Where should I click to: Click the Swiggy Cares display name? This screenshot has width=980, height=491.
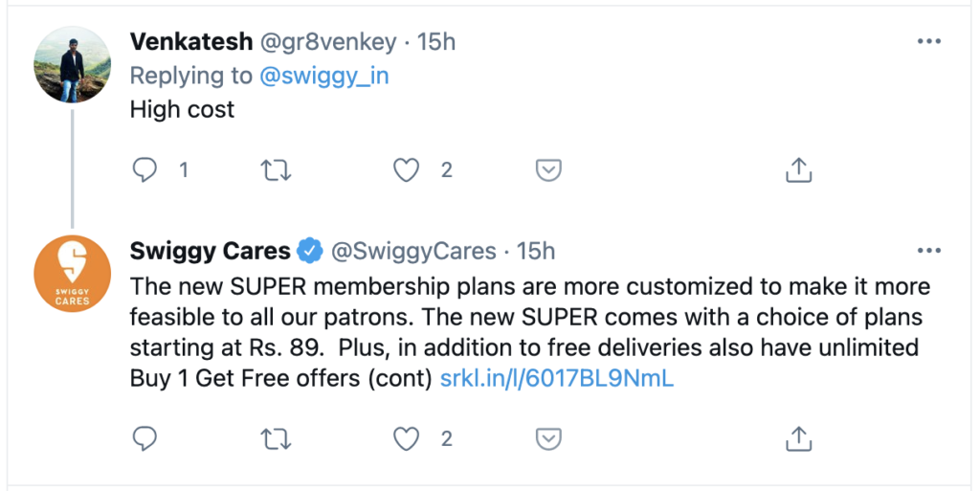point(210,251)
